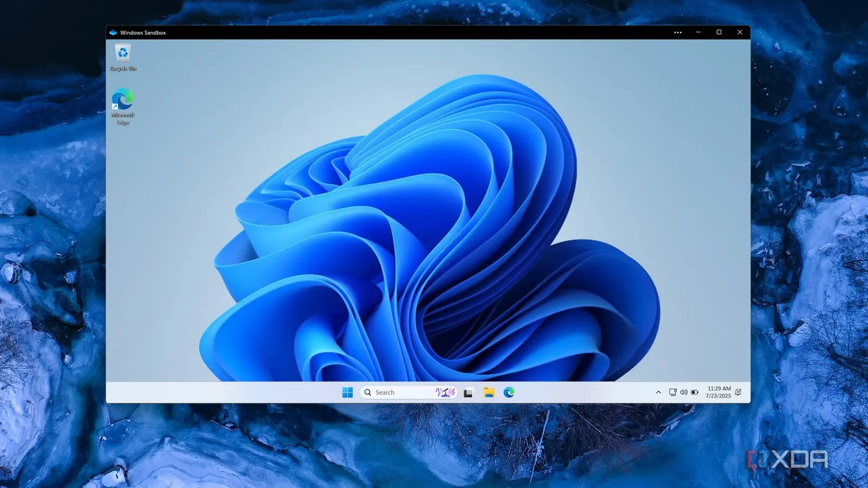Open the Windows Start menu
Screen dimensions: 868x488
click(348, 393)
